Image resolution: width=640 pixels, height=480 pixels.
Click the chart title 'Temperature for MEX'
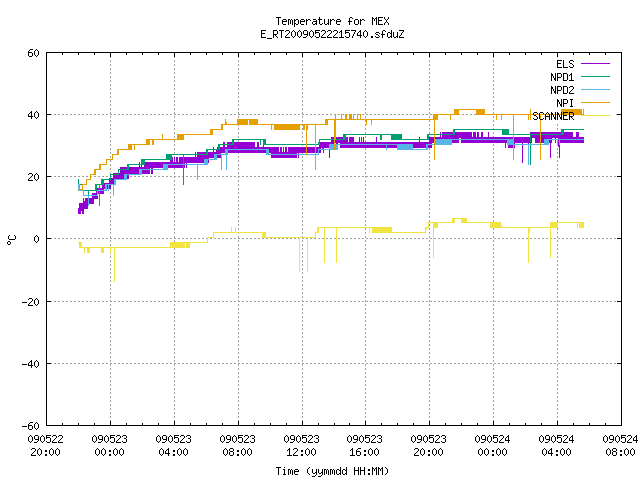(332, 21)
